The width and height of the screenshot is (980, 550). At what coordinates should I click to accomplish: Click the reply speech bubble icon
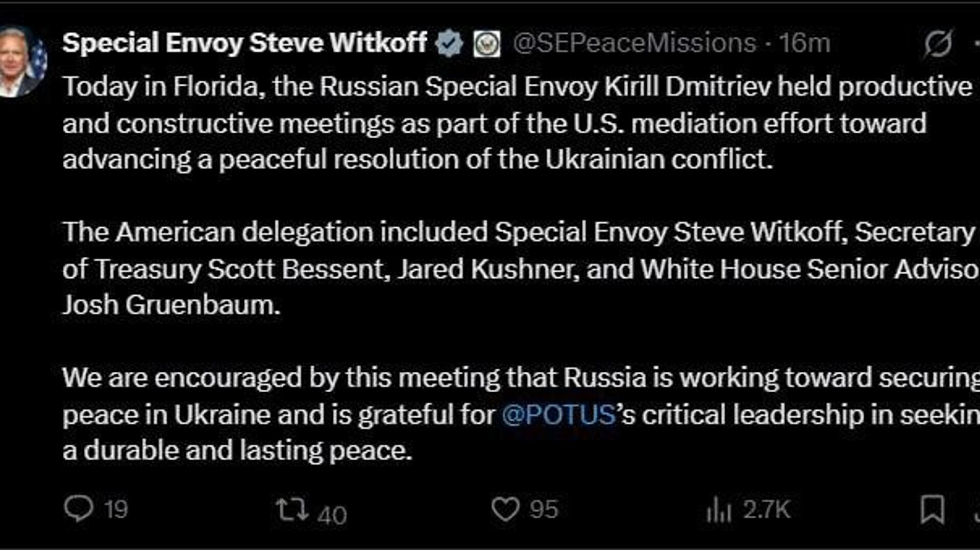click(79, 509)
